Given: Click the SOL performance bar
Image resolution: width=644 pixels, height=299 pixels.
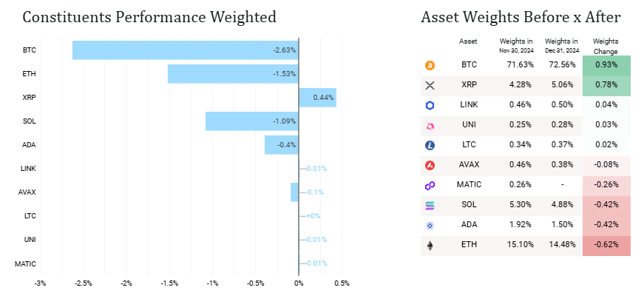Looking at the screenshot, I should (x=251, y=121).
